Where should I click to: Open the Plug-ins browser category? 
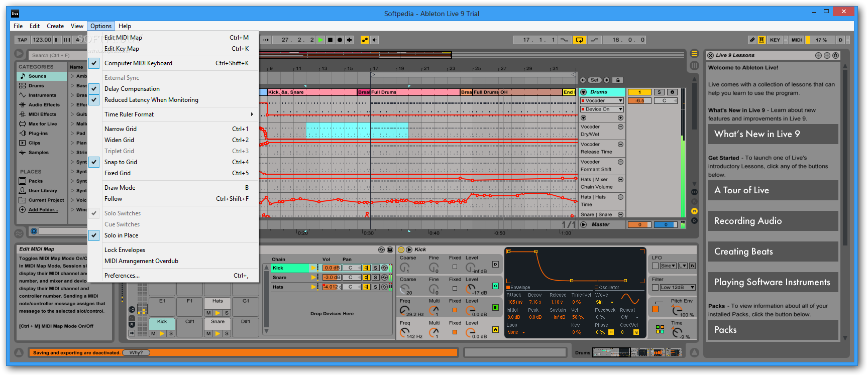click(x=42, y=134)
